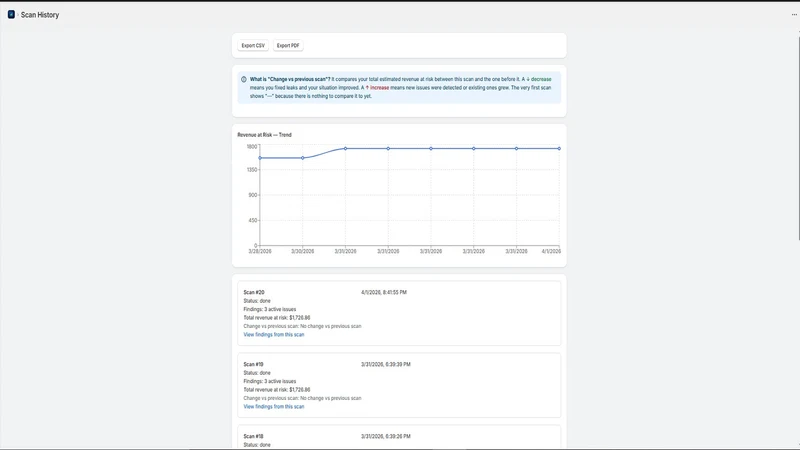Export scan history as PDF
Screen dimensions: 800x450
[288, 45]
